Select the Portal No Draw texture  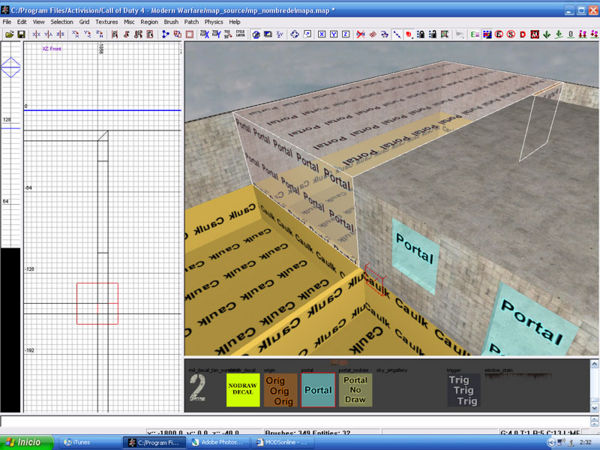355,390
